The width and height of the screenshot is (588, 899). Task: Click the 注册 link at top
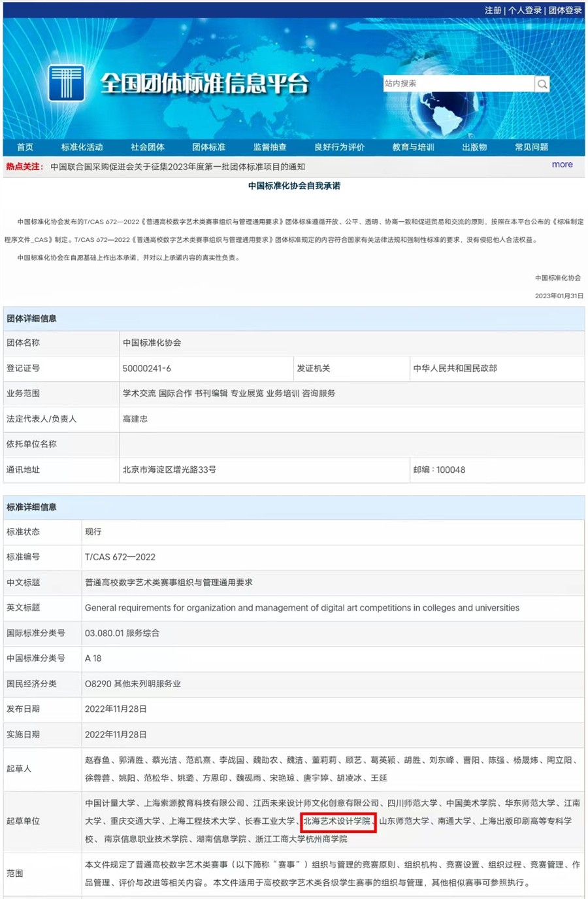493,10
